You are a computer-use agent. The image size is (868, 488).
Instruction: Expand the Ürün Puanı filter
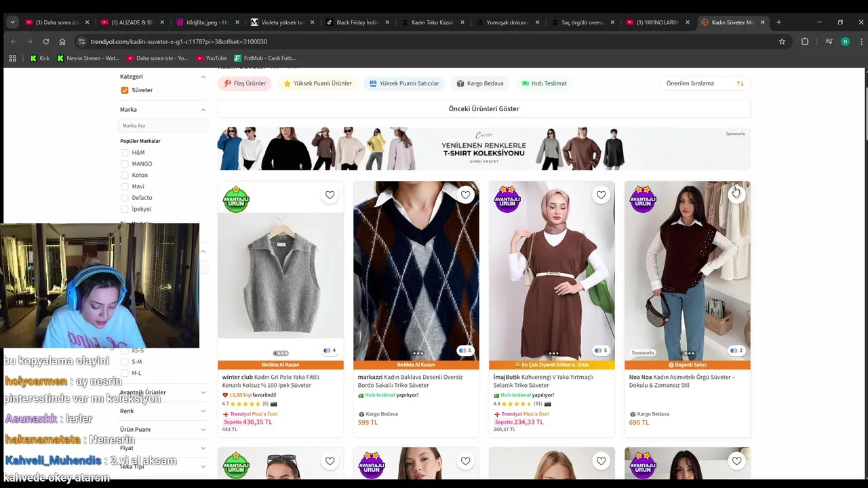pyautogui.click(x=203, y=429)
